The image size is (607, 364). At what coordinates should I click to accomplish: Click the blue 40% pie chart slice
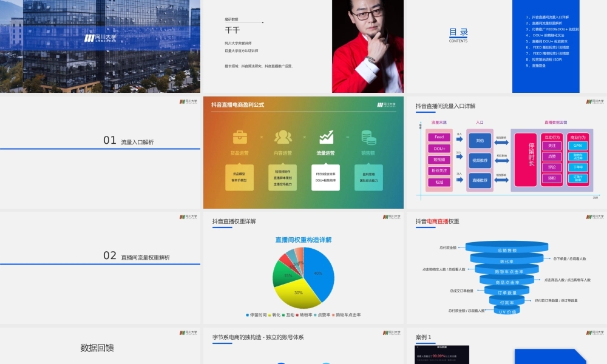click(319, 273)
